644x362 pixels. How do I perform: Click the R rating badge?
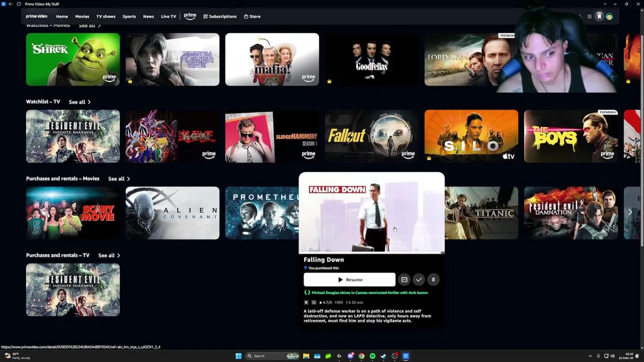(306, 302)
